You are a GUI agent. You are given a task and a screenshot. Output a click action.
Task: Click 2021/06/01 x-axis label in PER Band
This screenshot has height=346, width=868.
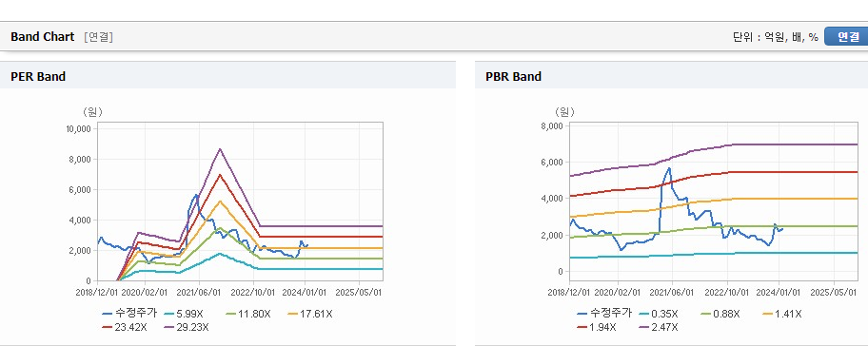199,292
